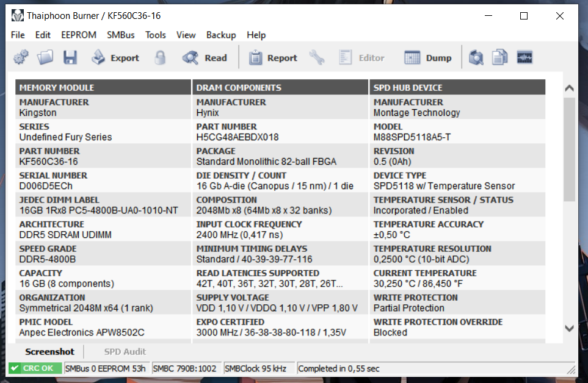Click the SPD HUB DEVICE column header
588x383 pixels.
tap(457, 87)
